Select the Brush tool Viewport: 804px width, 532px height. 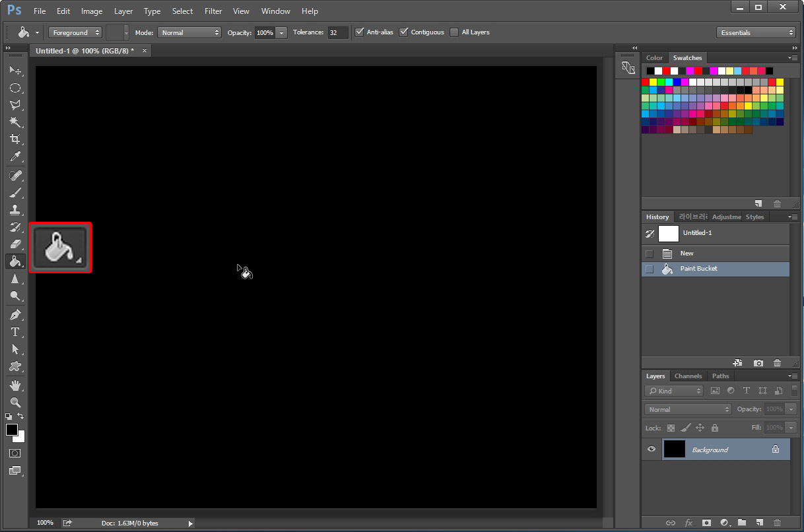pos(15,193)
